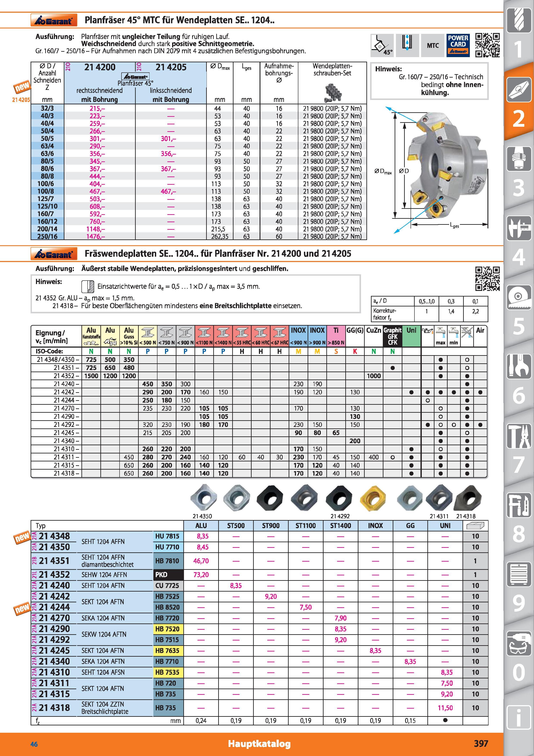Click the ALU price 73,20
The width and height of the screenshot is (534, 756).
201,575
